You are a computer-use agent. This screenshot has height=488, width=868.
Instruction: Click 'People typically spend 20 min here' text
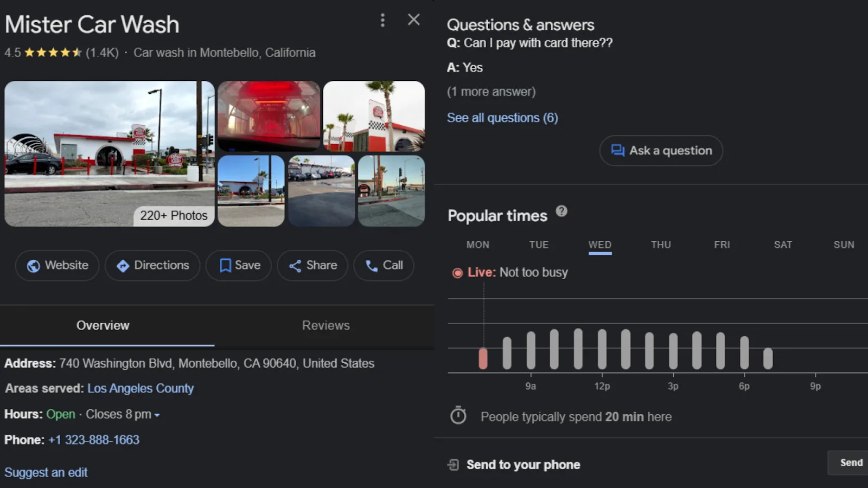576,417
